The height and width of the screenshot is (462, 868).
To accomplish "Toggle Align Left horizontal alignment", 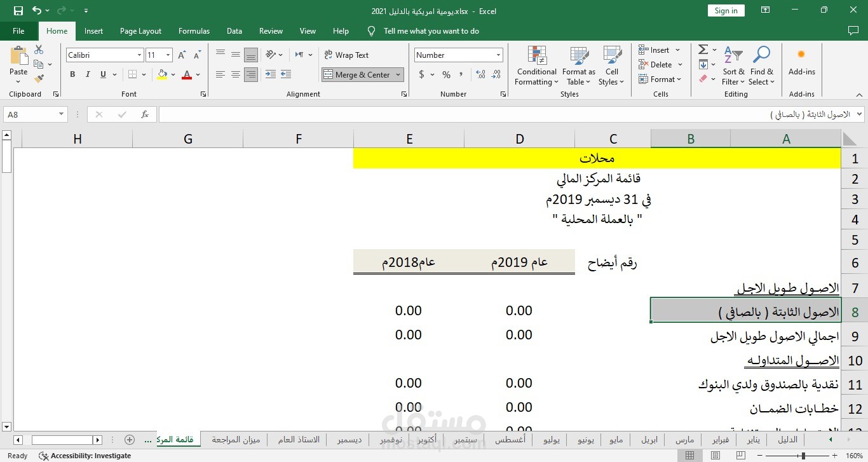I will [x=220, y=74].
